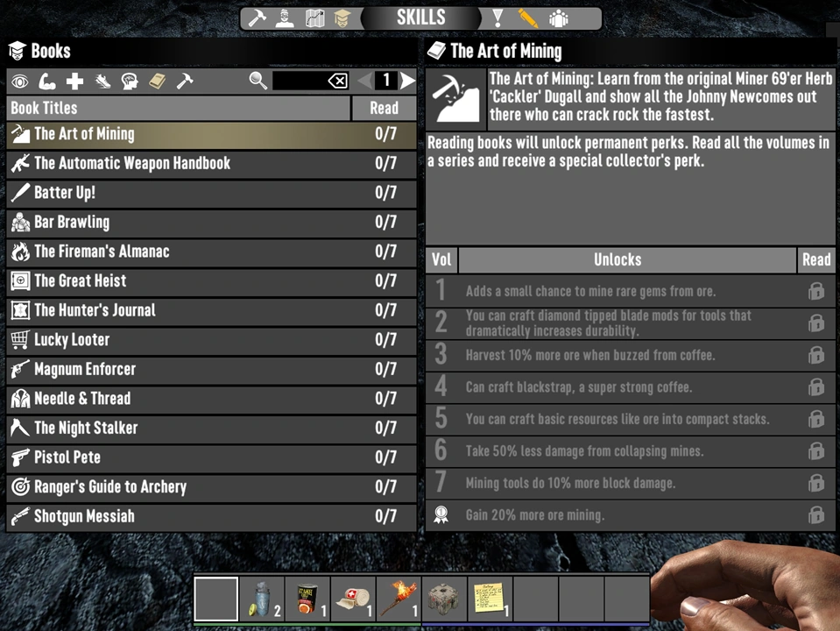Select the flaming torch hotbar slot
The width and height of the screenshot is (840, 631).
pyautogui.click(x=399, y=599)
